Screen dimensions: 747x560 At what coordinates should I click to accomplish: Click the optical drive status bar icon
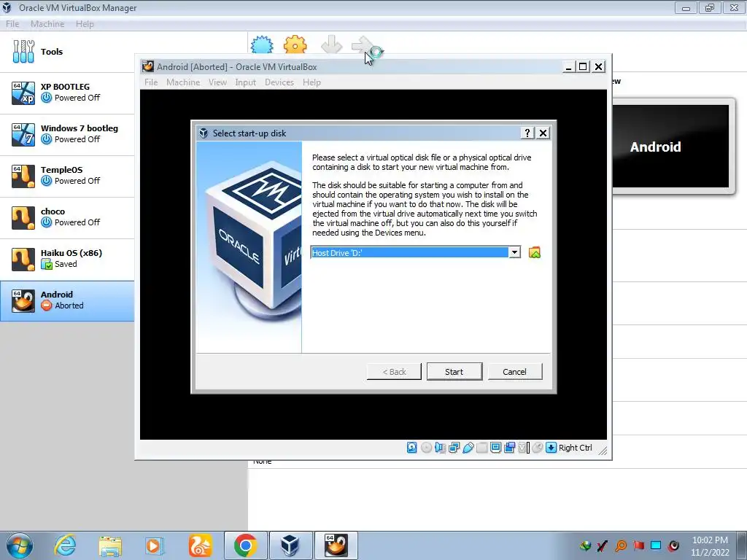click(x=426, y=448)
